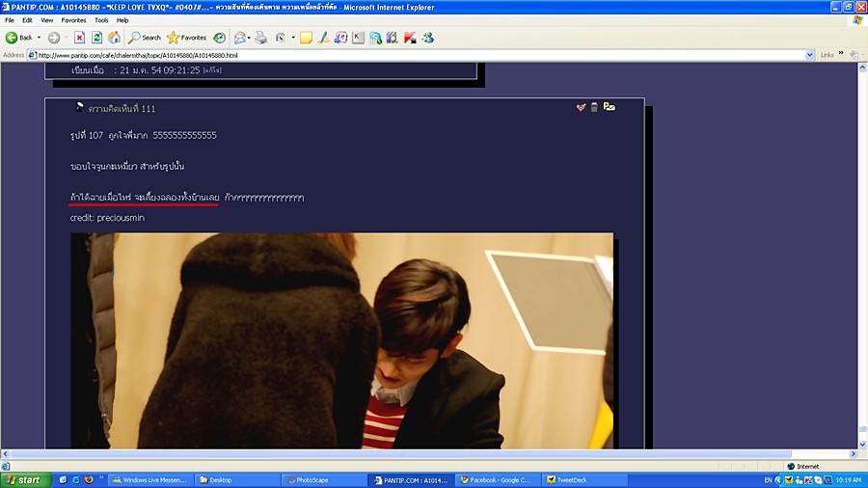Open the Help menu

pos(122,20)
